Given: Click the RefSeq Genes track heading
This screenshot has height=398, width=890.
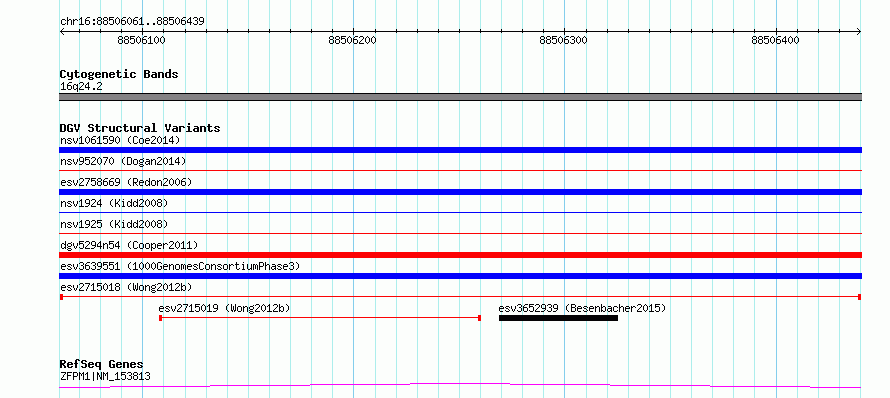Looking at the screenshot, I should pyautogui.click(x=101, y=365).
